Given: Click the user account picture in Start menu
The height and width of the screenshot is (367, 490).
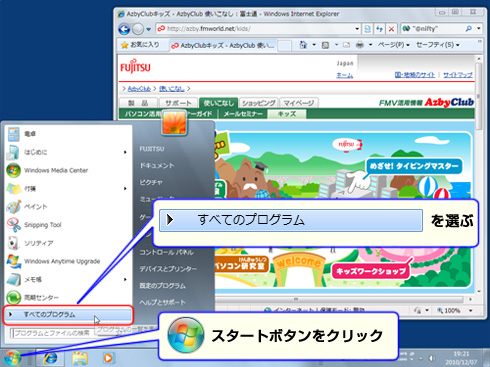Looking at the screenshot, I should tap(174, 123).
